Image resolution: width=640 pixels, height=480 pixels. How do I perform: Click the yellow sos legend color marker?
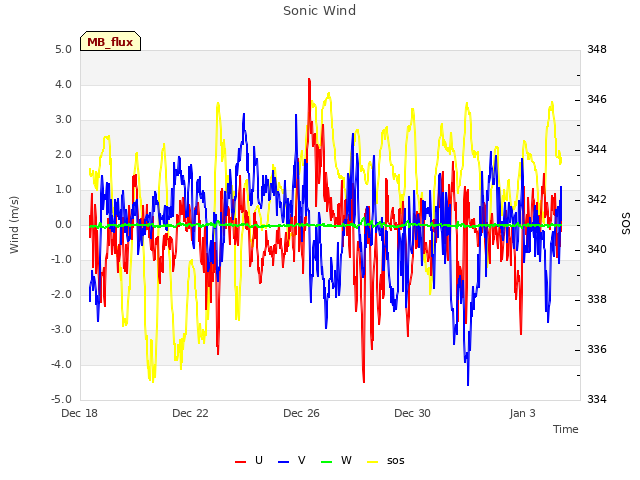point(372,462)
